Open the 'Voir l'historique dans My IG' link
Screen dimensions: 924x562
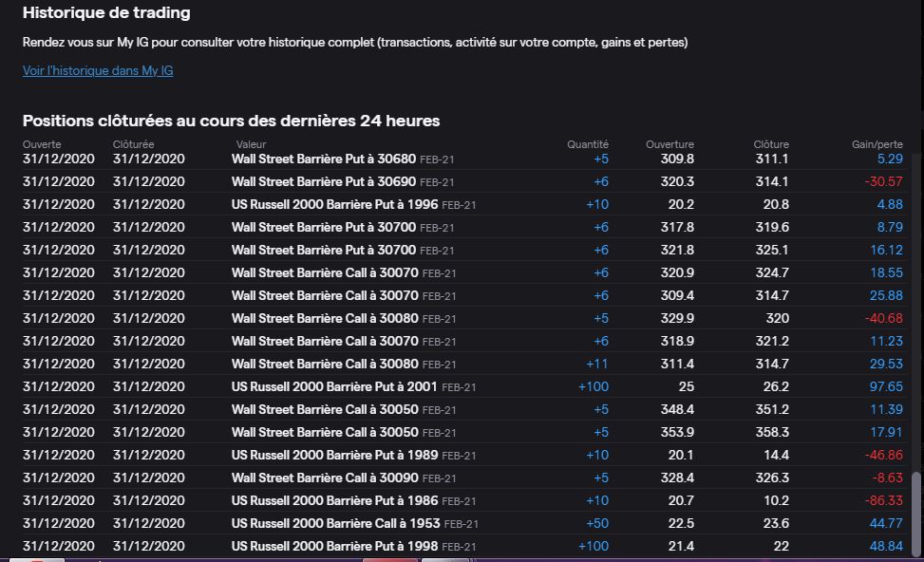point(98,70)
